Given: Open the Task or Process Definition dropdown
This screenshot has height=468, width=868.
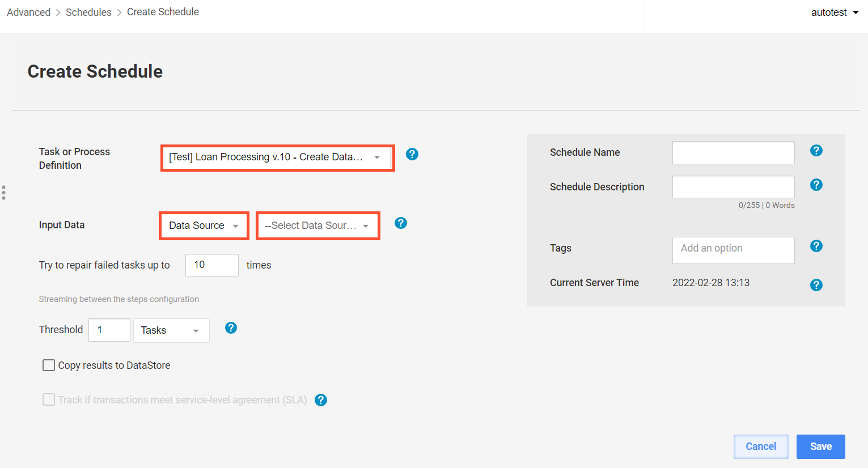Looking at the screenshot, I should pos(278,158).
